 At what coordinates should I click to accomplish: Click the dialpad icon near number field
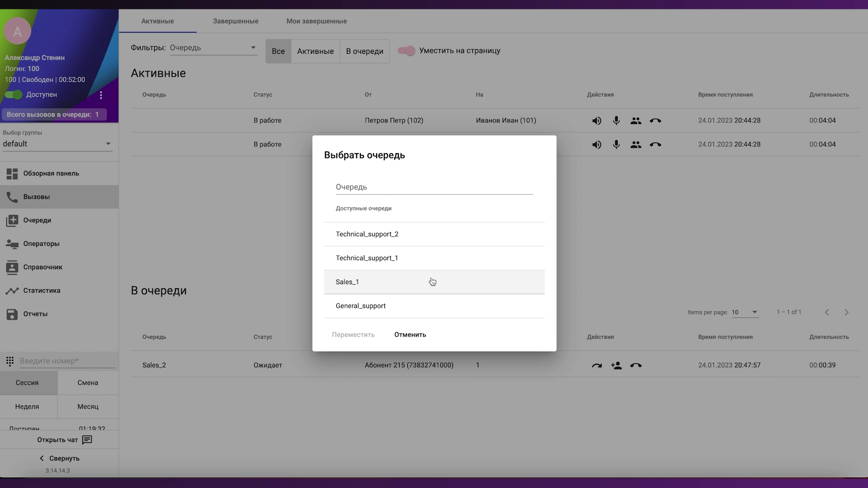[10, 361]
